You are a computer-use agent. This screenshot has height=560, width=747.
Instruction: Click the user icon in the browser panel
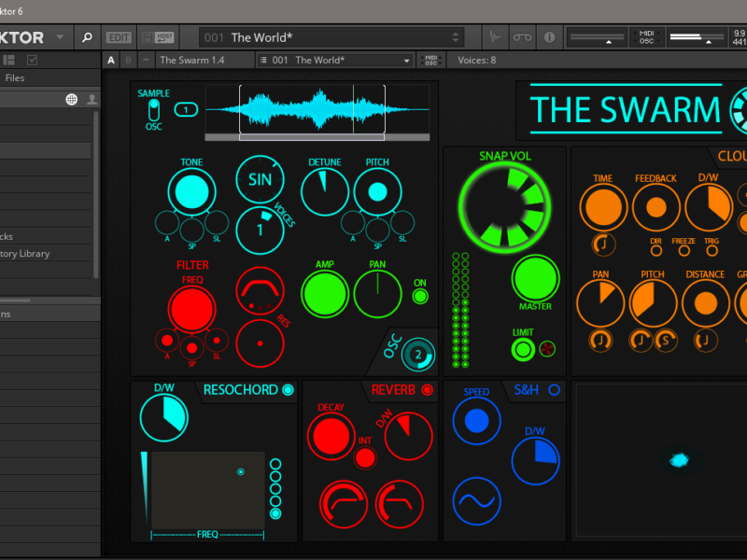(x=92, y=99)
